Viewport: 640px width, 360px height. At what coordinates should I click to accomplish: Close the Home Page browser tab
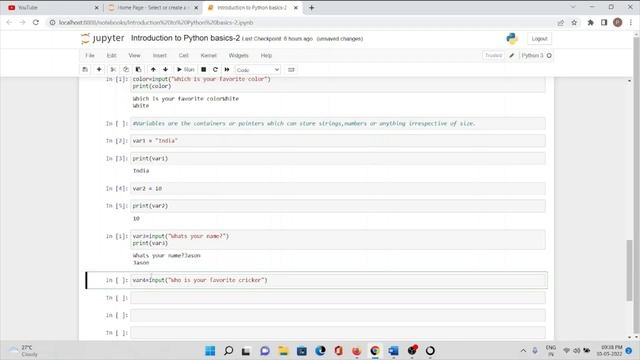[196, 8]
